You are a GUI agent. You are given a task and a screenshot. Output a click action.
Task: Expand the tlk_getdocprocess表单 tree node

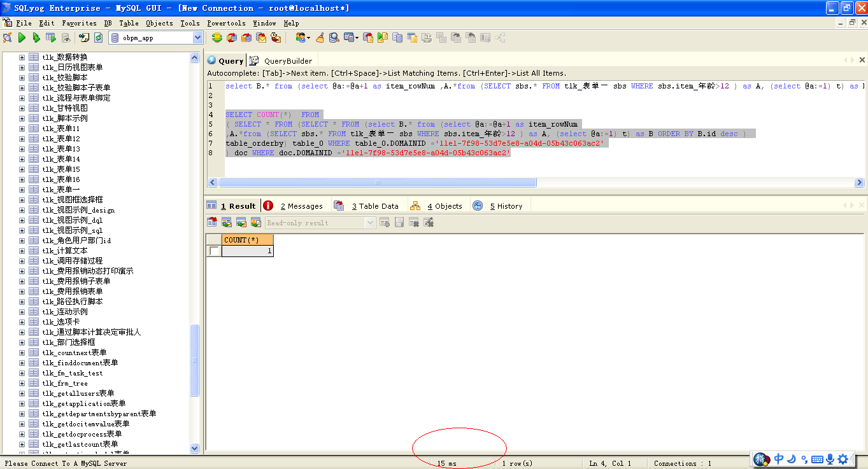coord(22,433)
